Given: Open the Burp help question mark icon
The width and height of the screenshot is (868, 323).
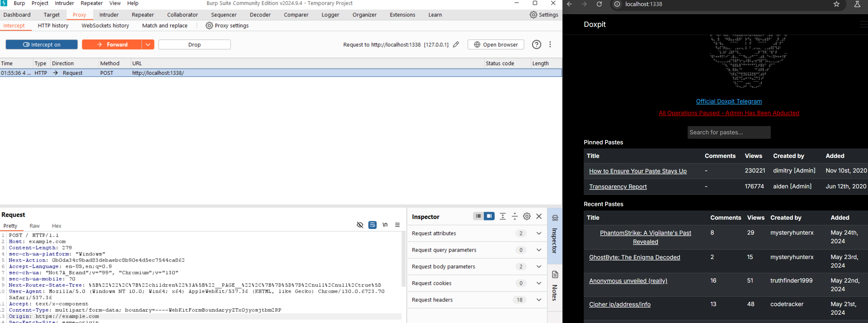Looking at the screenshot, I should [536, 44].
